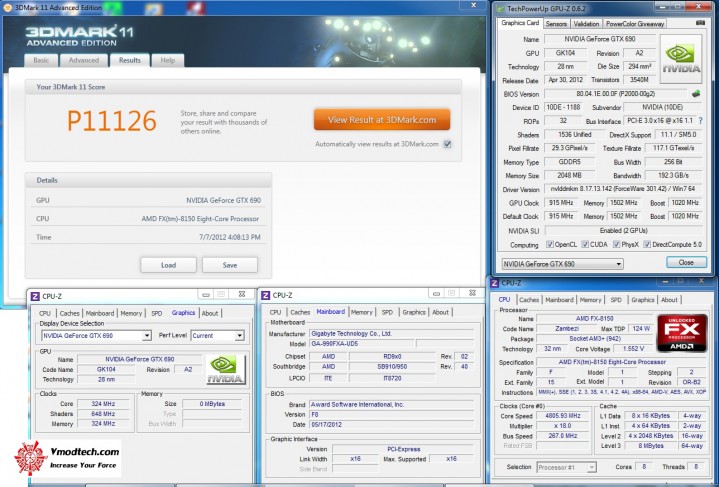Click View Result at 3DMark.com button
This screenshot has height=487, width=719.
pyautogui.click(x=382, y=120)
